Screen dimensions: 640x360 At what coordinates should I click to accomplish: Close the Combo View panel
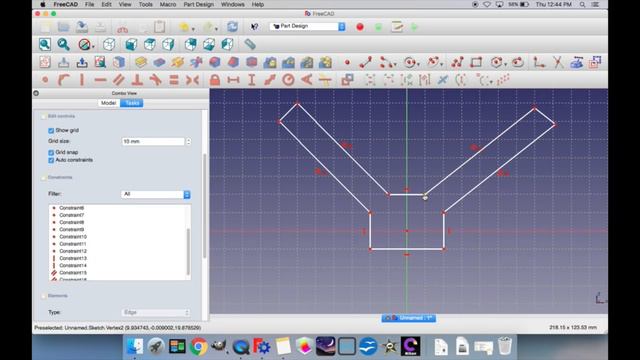(x=36, y=93)
